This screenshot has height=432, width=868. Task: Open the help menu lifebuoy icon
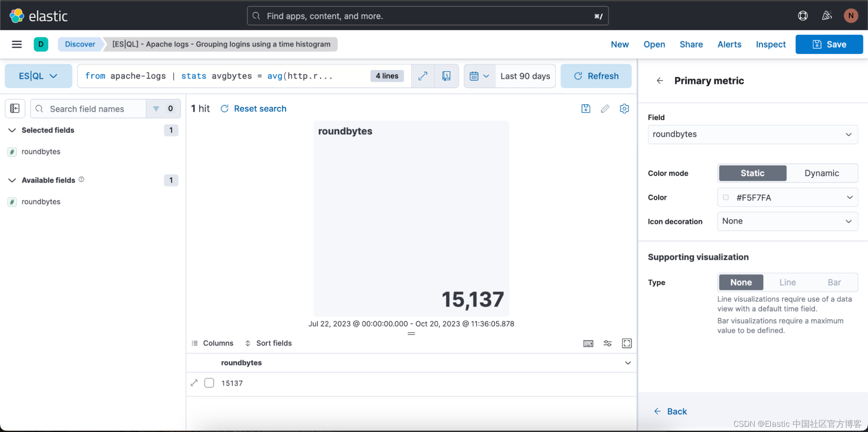(802, 16)
